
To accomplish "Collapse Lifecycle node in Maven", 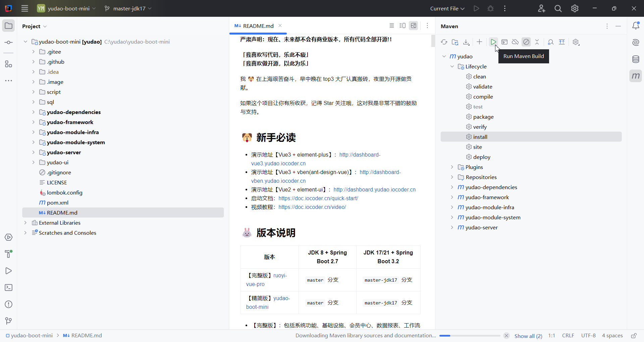I will (x=452, y=66).
